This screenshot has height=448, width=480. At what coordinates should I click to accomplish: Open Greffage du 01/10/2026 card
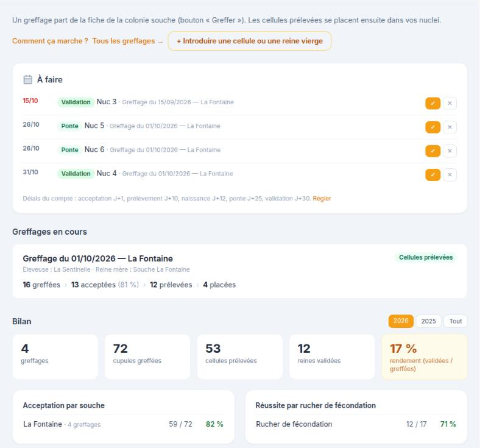click(x=239, y=271)
